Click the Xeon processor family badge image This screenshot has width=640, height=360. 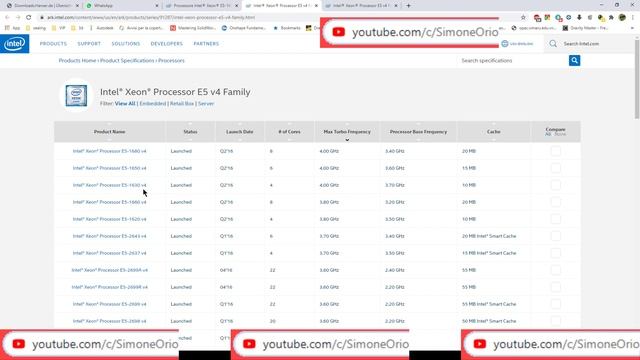(76, 96)
